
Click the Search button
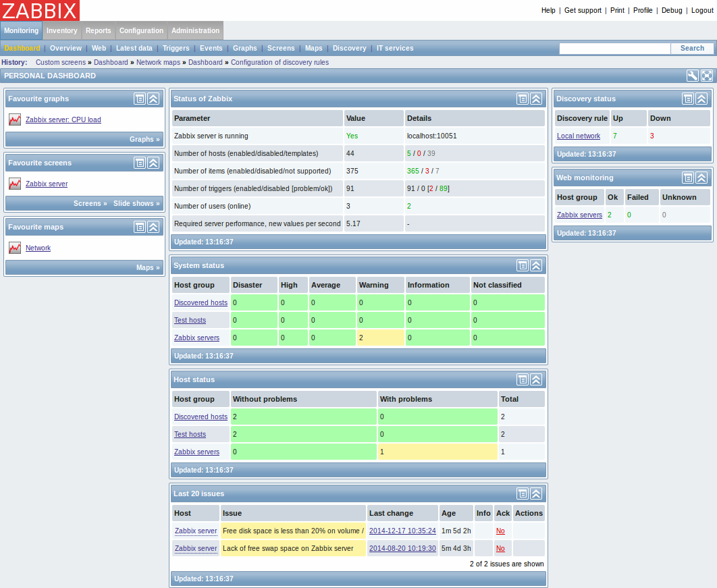[692, 48]
